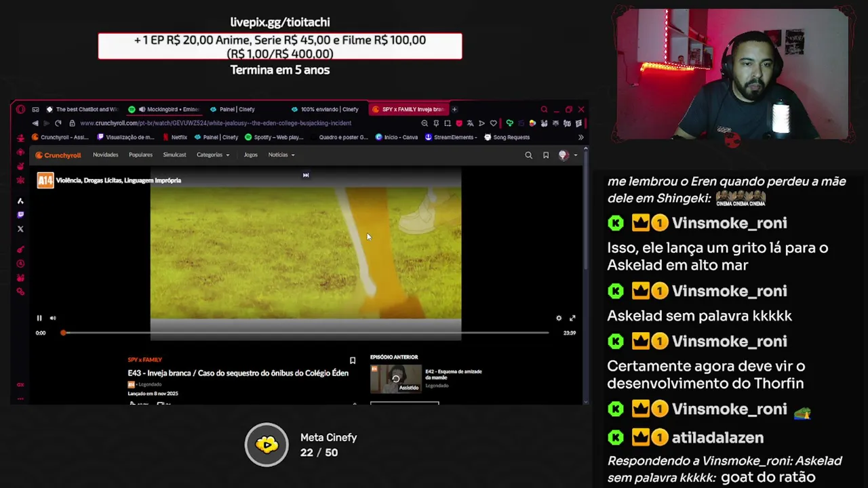
Task: Open the Crunchyroll - Assi... bookmark
Action: [x=60, y=138]
